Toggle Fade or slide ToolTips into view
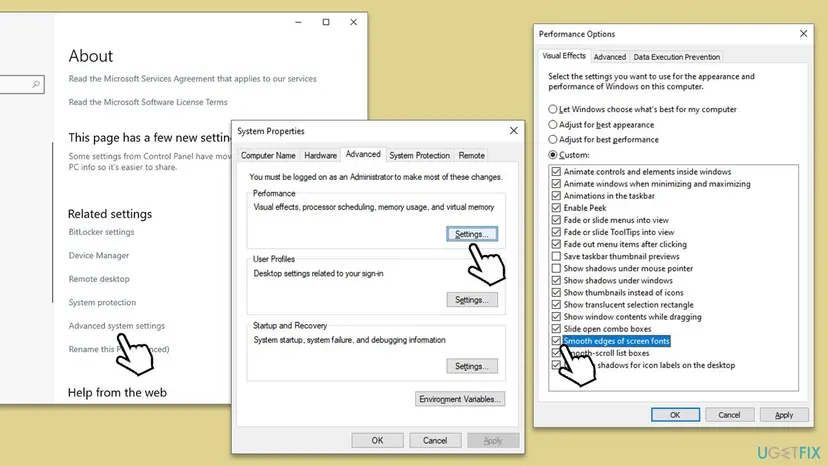828x466 pixels. tap(556, 232)
